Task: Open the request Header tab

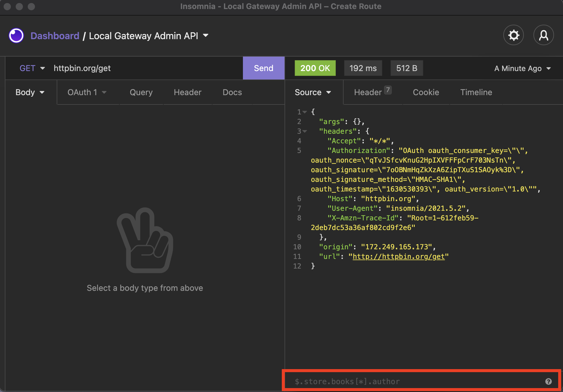Action: pyautogui.click(x=187, y=92)
